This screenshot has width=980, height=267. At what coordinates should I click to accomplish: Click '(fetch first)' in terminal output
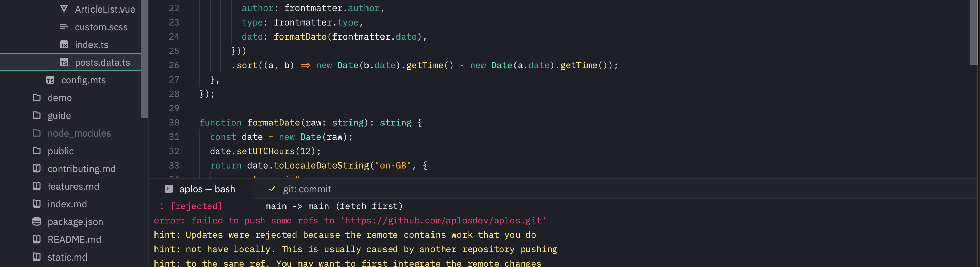click(x=369, y=206)
